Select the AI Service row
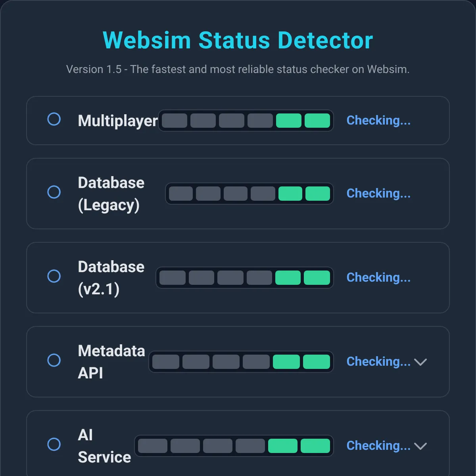Image resolution: width=476 pixels, height=476 pixels. [x=238, y=445]
